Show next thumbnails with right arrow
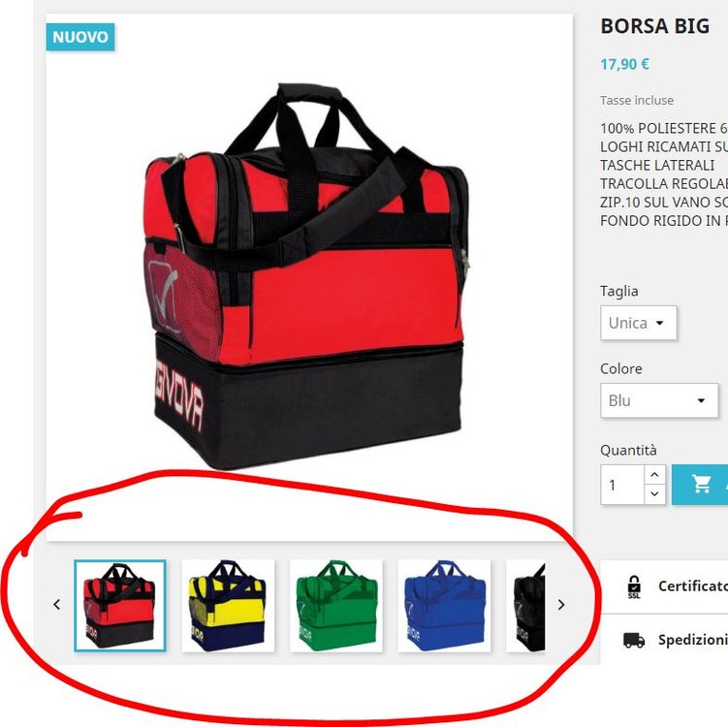This screenshot has height=727, width=728. point(561,605)
